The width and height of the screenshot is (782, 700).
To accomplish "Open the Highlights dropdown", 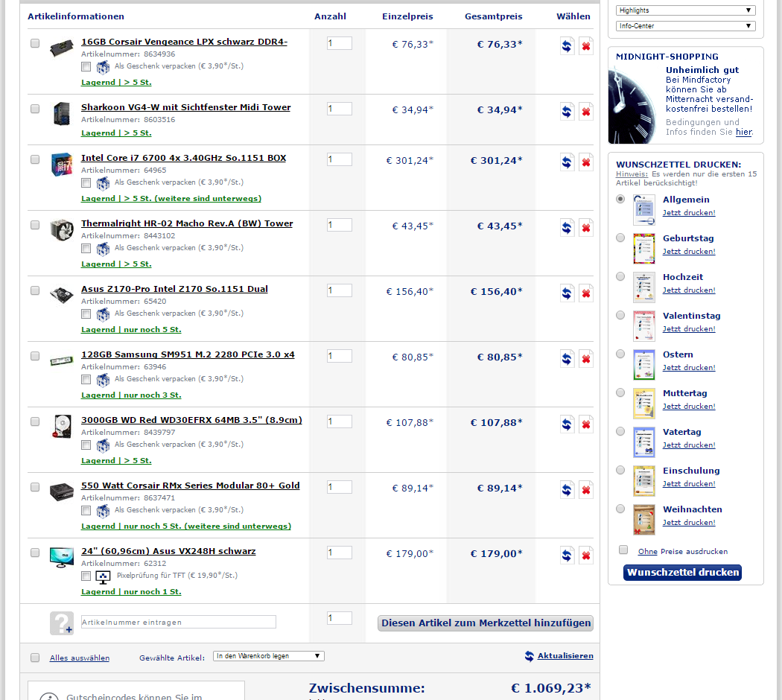I will click(x=686, y=10).
